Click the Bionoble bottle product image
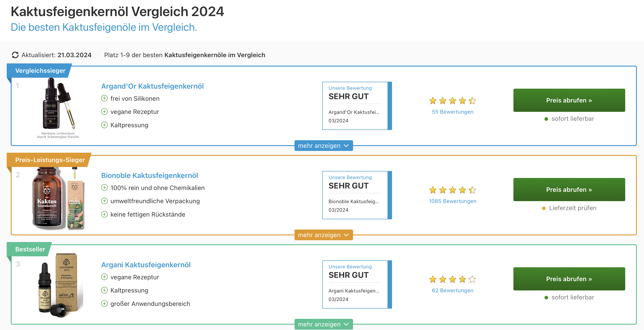 click(58, 198)
